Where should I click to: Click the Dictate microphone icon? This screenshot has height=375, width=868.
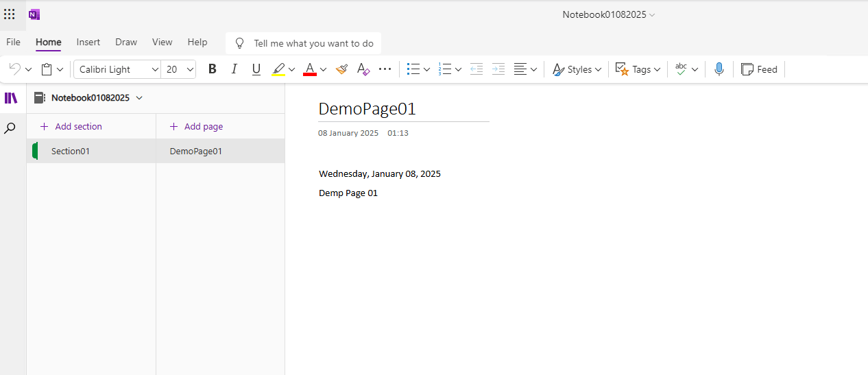tap(719, 69)
